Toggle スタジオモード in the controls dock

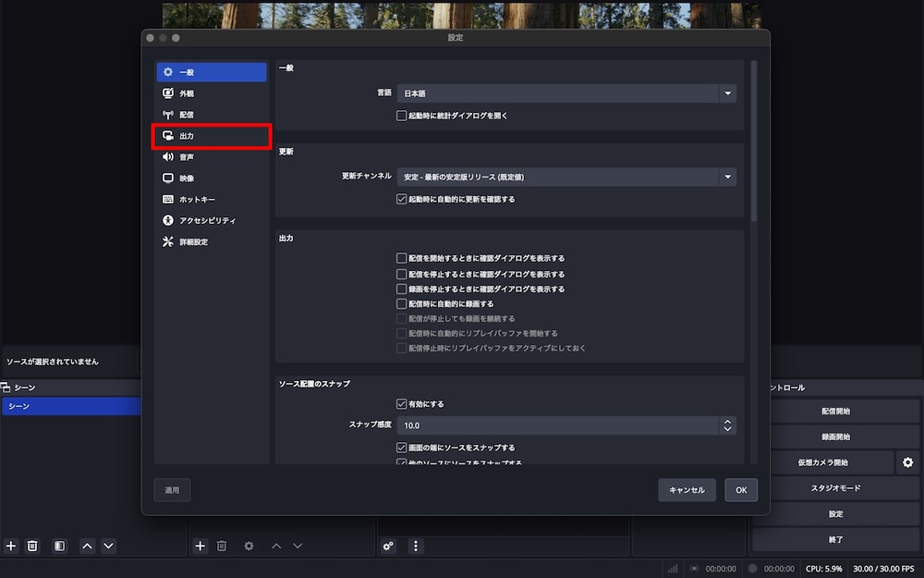click(x=835, y=488)
